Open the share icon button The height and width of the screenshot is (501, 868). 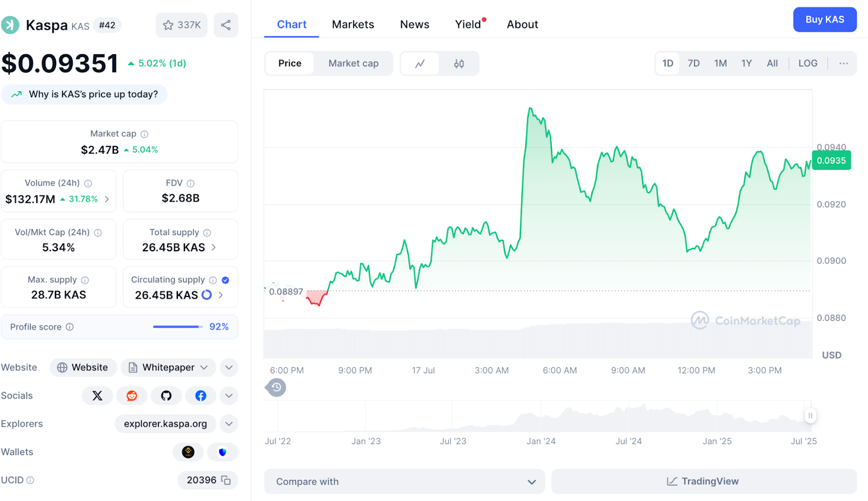(226, 25)
